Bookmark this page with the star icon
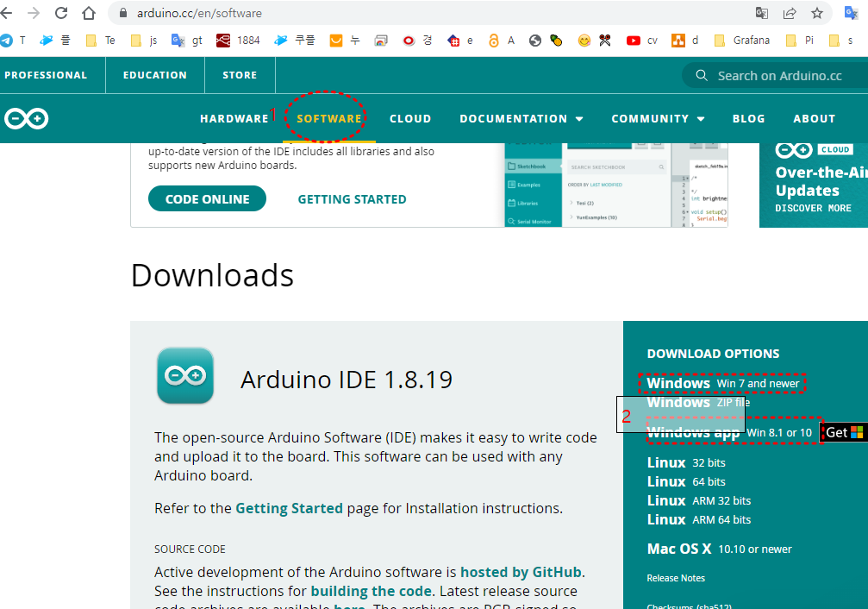The image size is (868, 609). [817, 13]
